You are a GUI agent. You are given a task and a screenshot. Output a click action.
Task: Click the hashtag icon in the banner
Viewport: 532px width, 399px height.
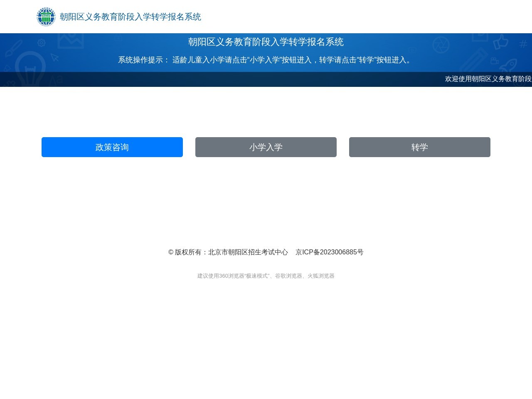(x=523, y=43)
